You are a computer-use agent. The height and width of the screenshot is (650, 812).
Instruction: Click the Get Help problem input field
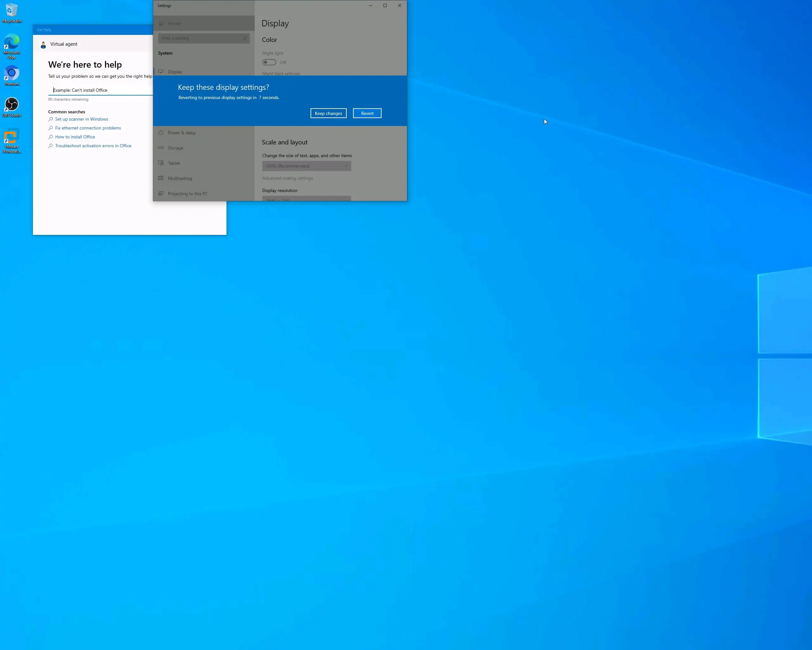100,90
